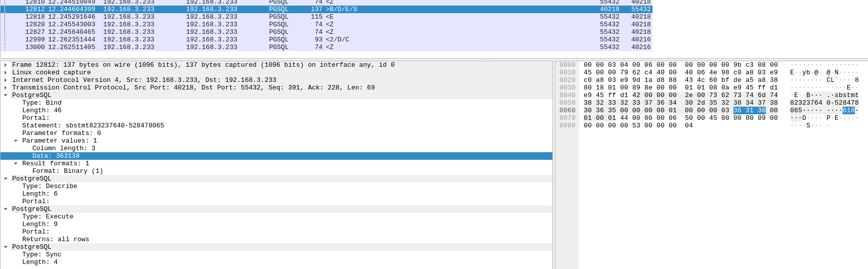Collapse the Parameter values: 1 subtree
This screenshot has height=269, width=868.
[x=16, y=141]
